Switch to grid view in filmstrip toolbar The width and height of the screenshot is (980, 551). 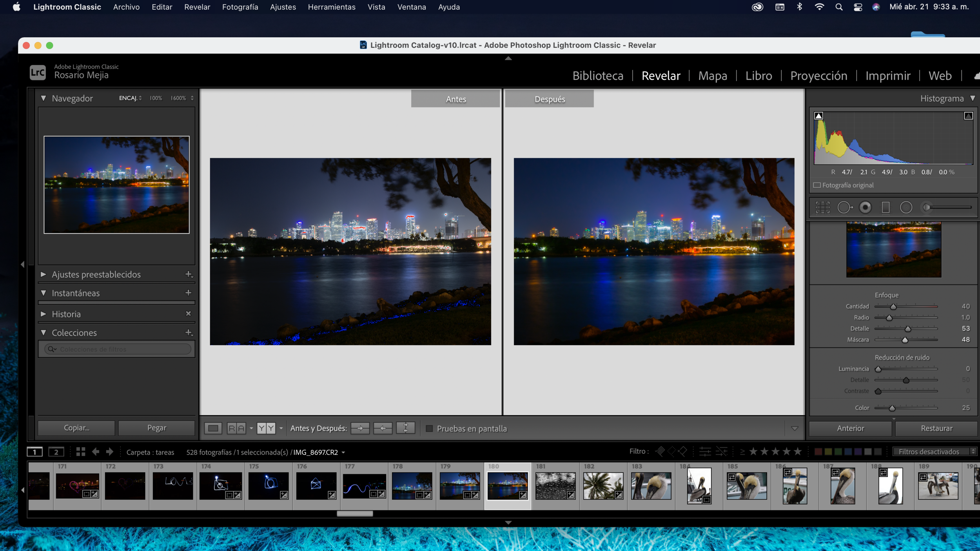pos(81,451)
